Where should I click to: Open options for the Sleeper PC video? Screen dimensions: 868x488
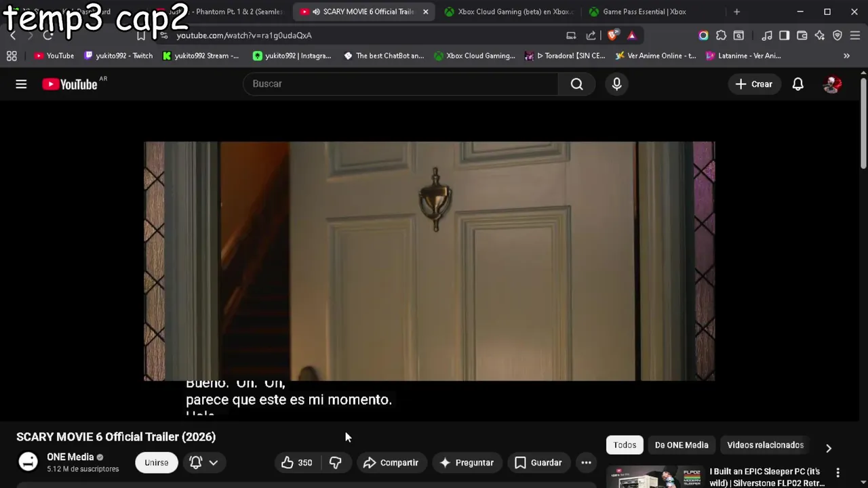tap(837, 472)
